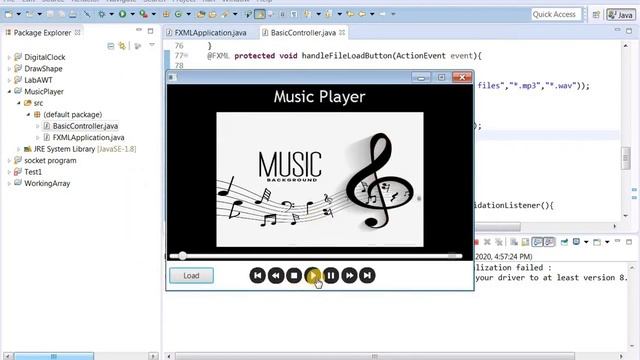Image resolution: width=640 pixels, height=360 pixels.
Task: Click the New Java Class icon
Action: (178, 14)
